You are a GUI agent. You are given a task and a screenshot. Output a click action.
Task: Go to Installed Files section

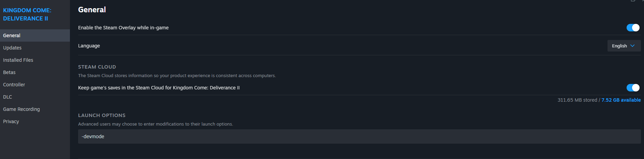18,60
